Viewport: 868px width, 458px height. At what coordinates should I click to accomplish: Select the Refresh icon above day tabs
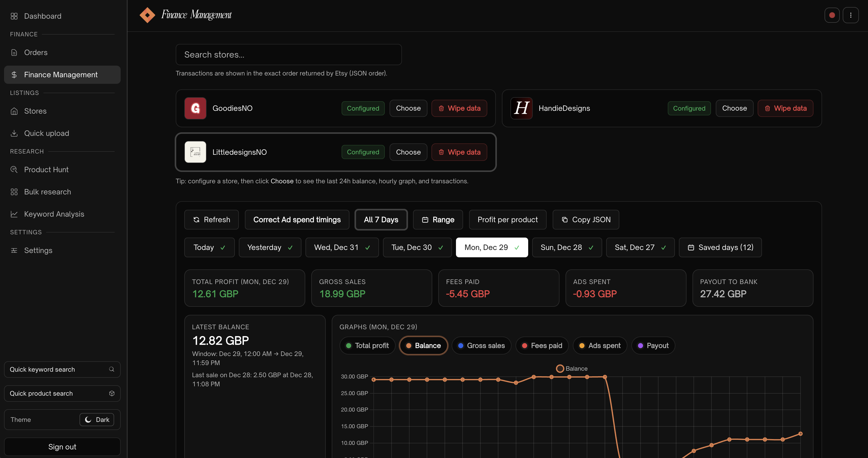pos(196,219)
